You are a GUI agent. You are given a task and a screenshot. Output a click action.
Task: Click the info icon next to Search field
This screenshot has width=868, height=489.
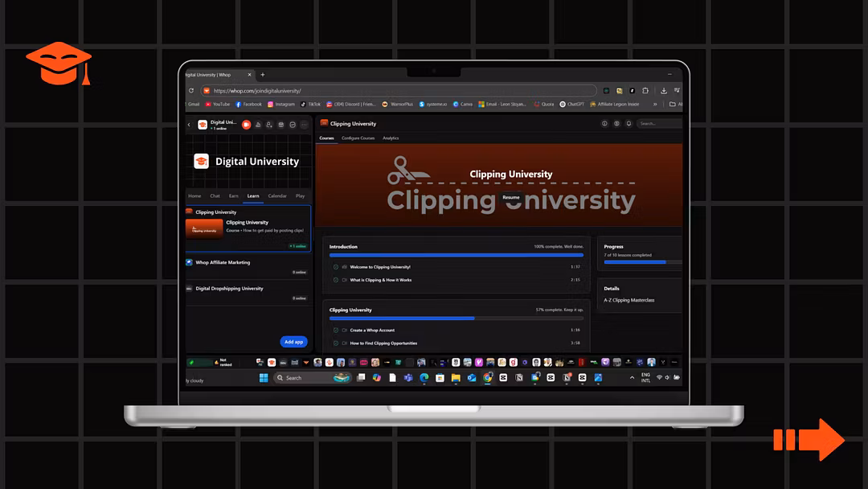(604, 124)
